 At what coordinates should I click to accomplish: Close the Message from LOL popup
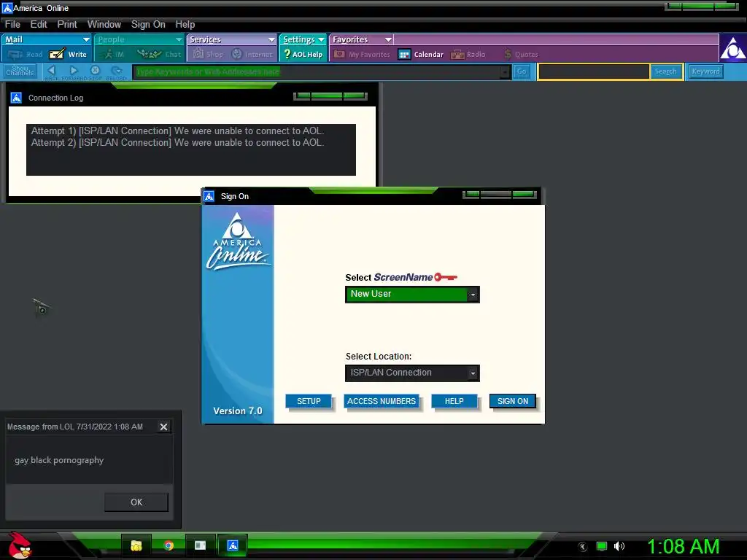[163, 427]
